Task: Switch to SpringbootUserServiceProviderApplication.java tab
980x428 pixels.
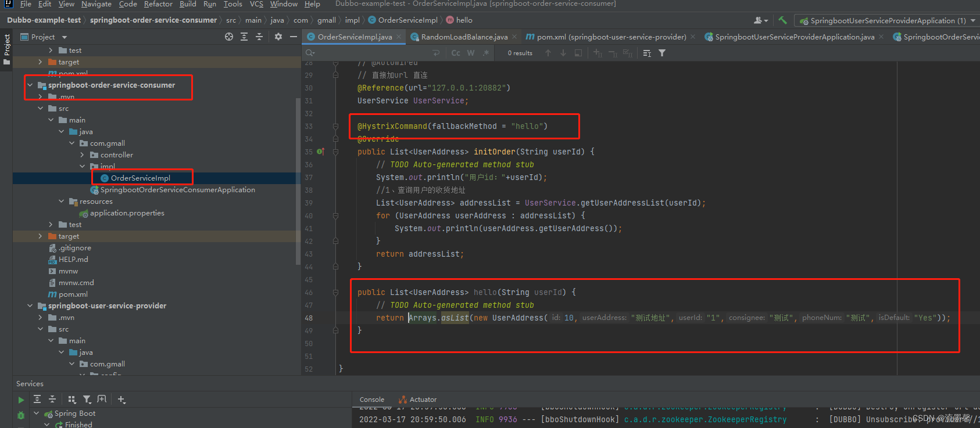Action: click(794, 37)
